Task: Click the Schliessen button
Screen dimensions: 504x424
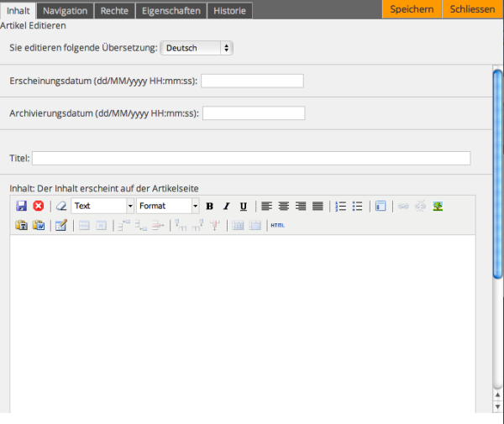Action: click(x=472, y=9)
